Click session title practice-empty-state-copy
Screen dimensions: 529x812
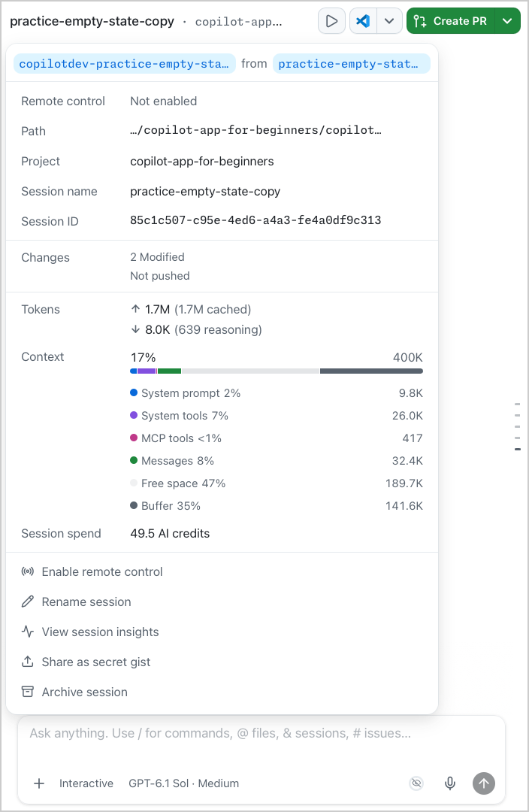pos(92,21)
